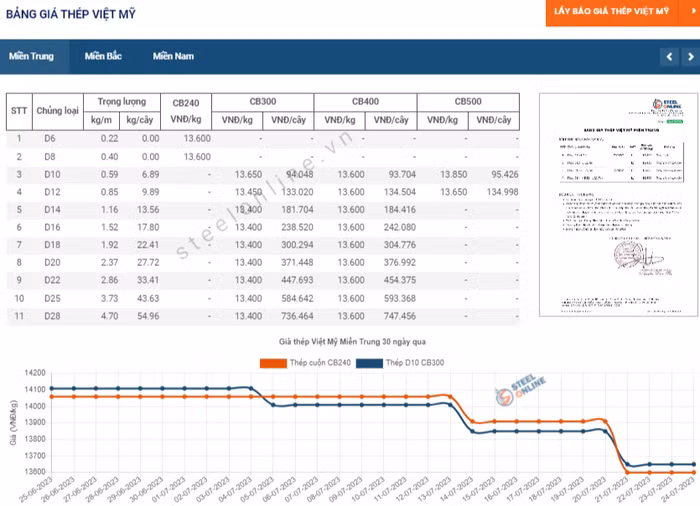The image size is (700, 506).
Task: Click the 447.693 price in D22 row
Action: coord(297,280)
